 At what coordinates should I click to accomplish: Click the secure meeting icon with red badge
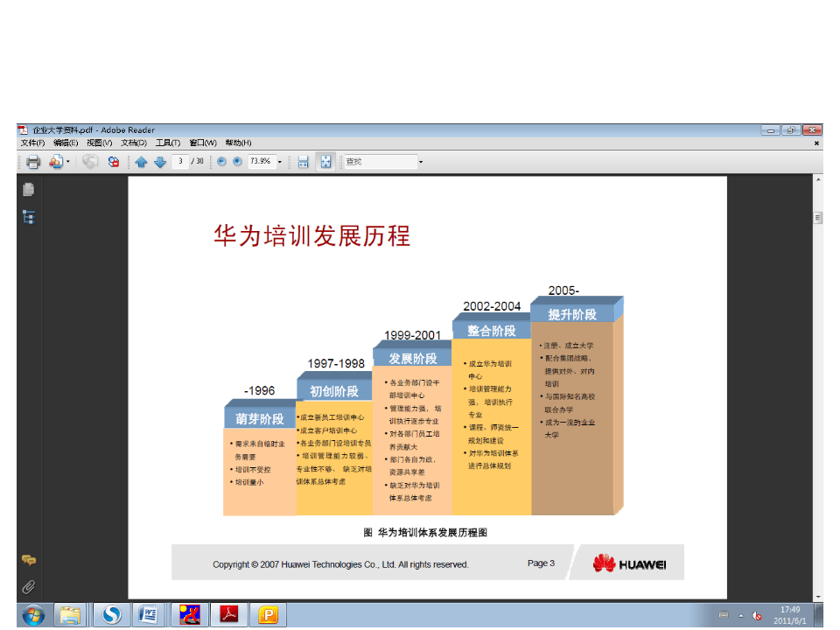(114, 161)
